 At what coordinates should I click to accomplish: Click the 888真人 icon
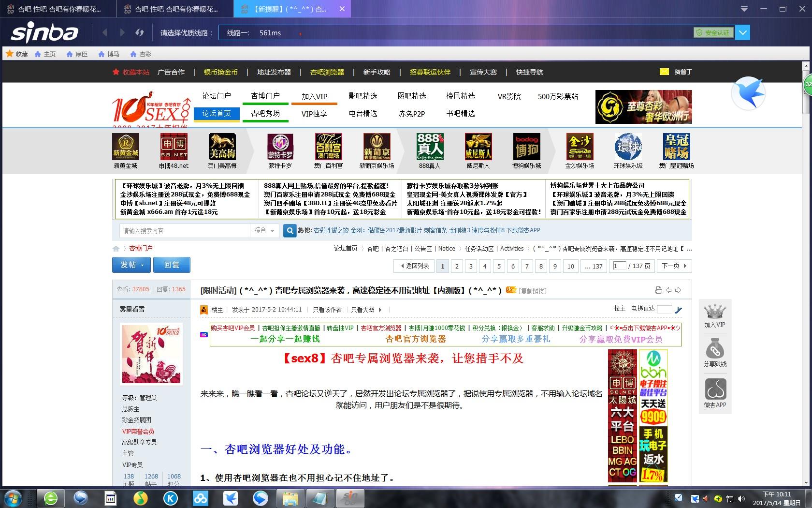tap(430, 147)
